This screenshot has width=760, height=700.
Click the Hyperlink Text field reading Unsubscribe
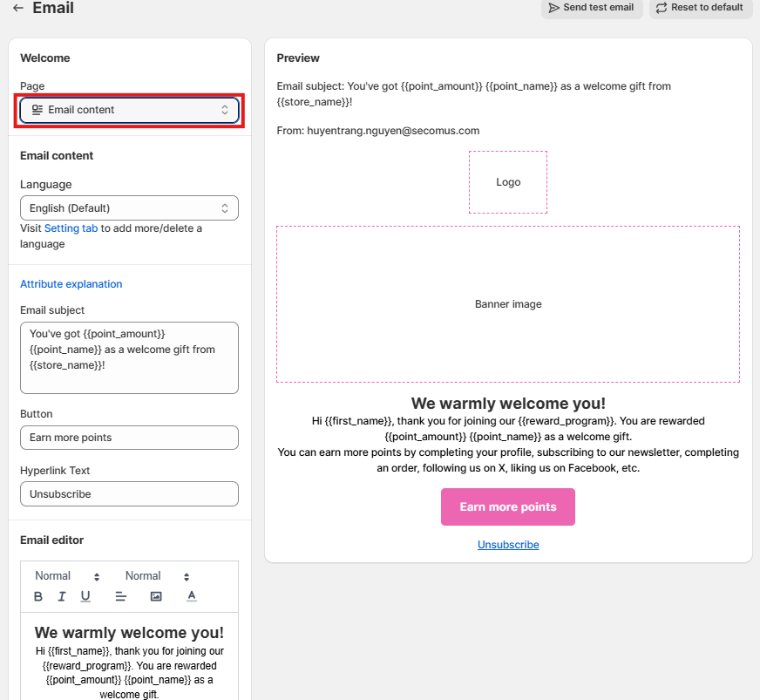129,494
